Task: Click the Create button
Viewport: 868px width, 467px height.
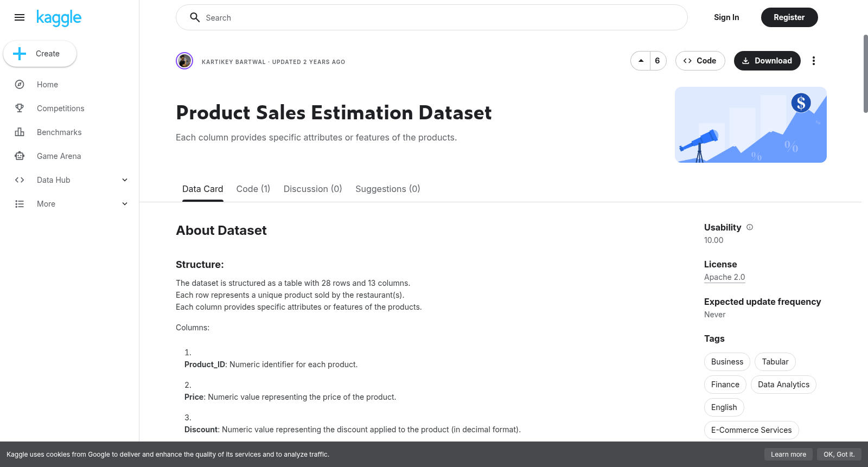Action: point(40,54)
